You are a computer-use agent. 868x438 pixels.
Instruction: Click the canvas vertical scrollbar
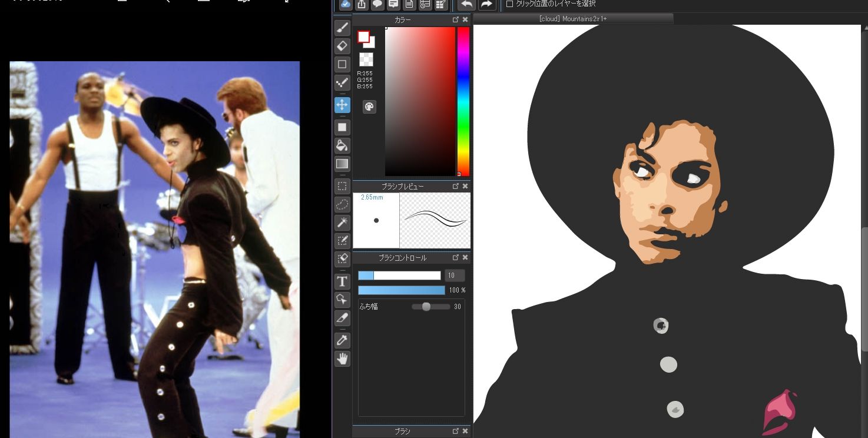coord(864,288)
